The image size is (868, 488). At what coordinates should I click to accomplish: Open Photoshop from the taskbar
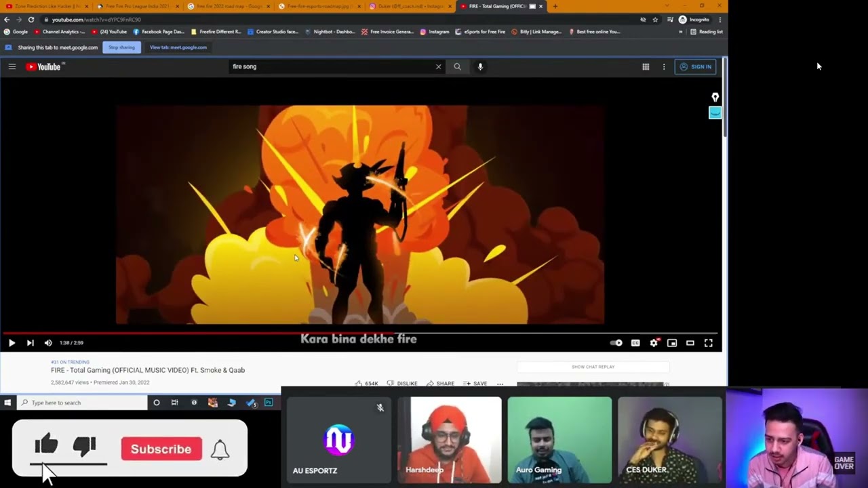(x=269, y=403)
